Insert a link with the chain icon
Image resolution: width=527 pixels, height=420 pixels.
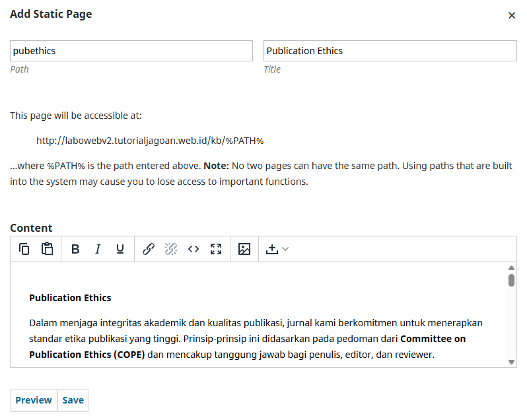(x=148, y=249)
